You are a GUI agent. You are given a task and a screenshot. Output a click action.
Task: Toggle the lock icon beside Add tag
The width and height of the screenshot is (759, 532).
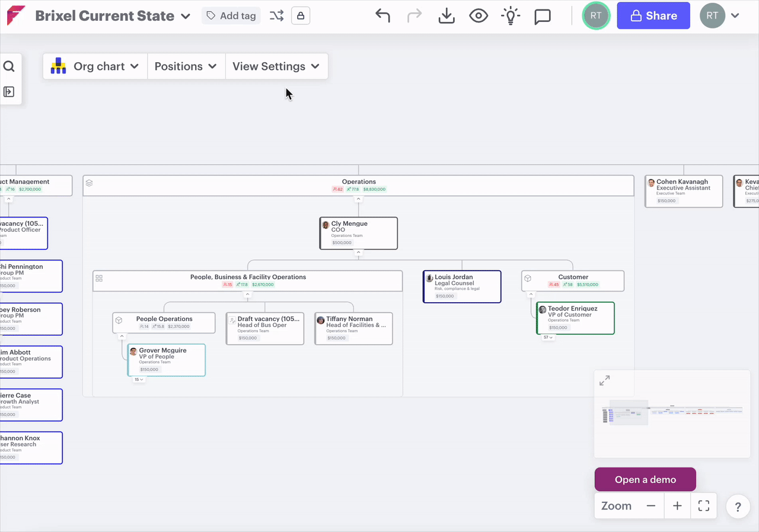pos(301,16)
